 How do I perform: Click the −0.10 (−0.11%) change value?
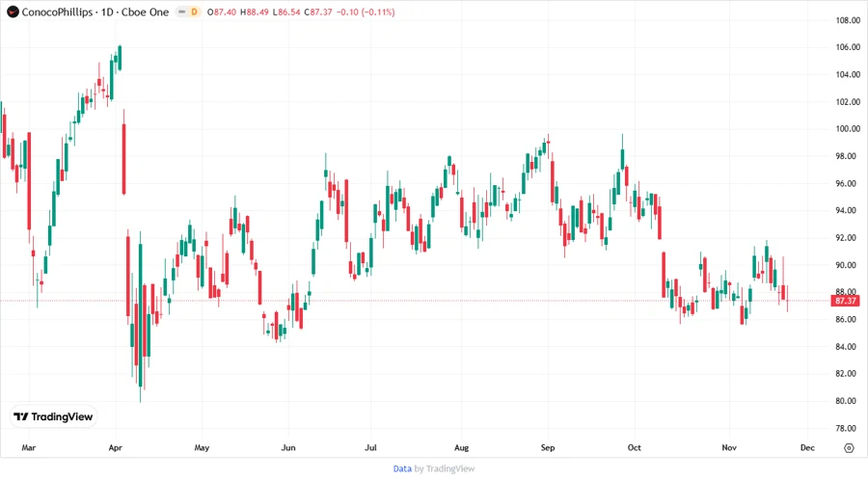click(366, 12)
